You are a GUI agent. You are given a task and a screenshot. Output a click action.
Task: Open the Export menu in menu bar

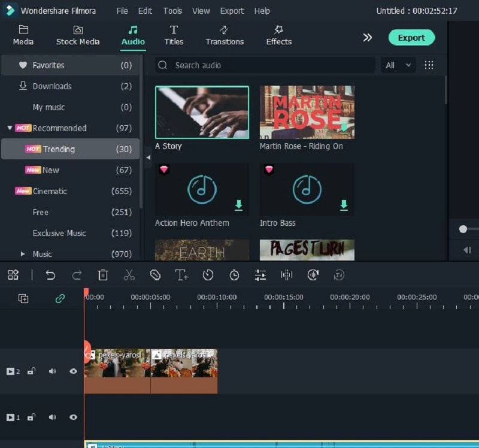coord(232,11)
